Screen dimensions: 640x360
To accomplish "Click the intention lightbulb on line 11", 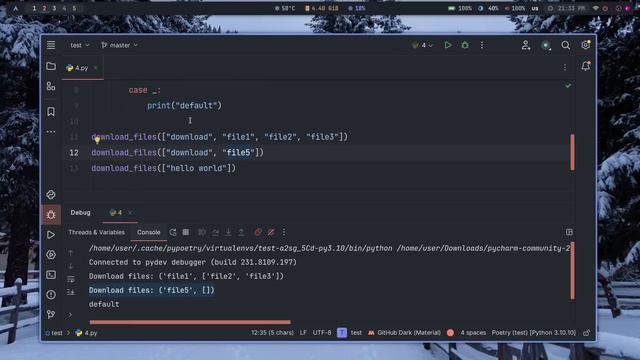I will (x=97, y=140).
